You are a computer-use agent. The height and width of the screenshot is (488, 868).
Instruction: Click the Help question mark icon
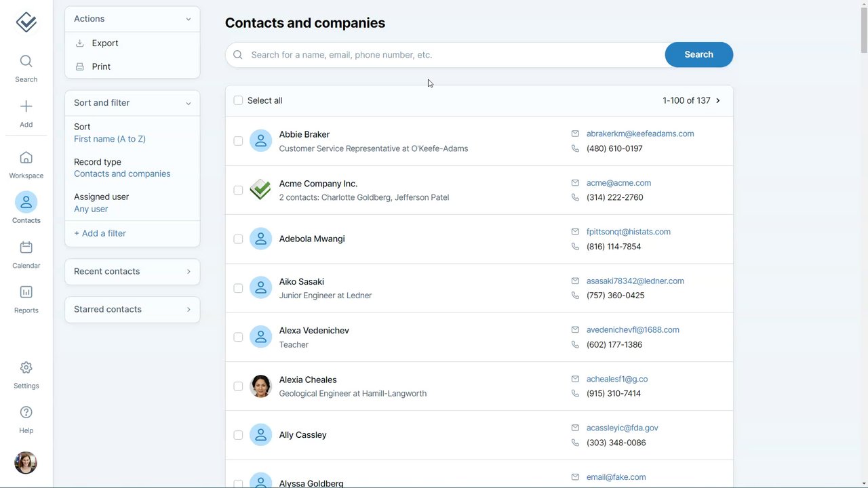[x=26, y=412]
